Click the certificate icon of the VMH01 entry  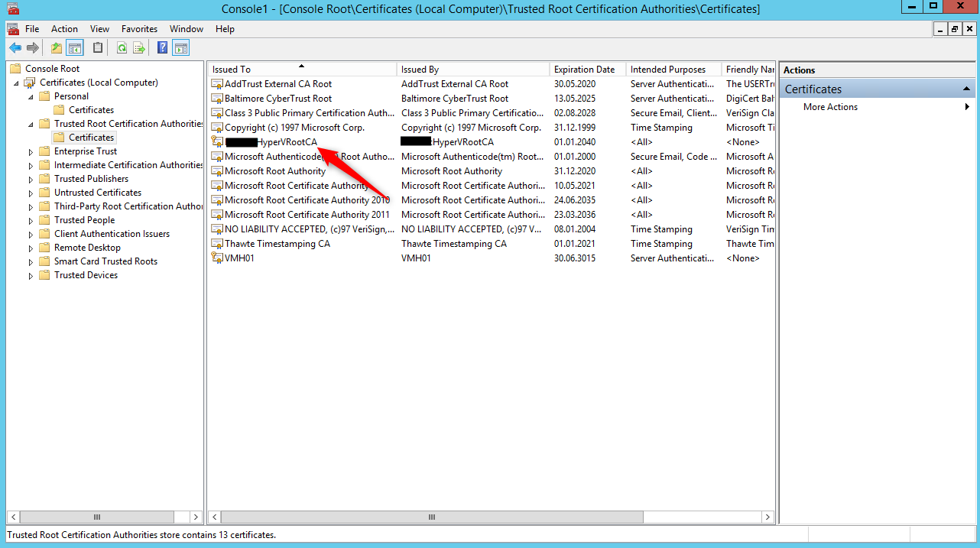tap(217, 258)
